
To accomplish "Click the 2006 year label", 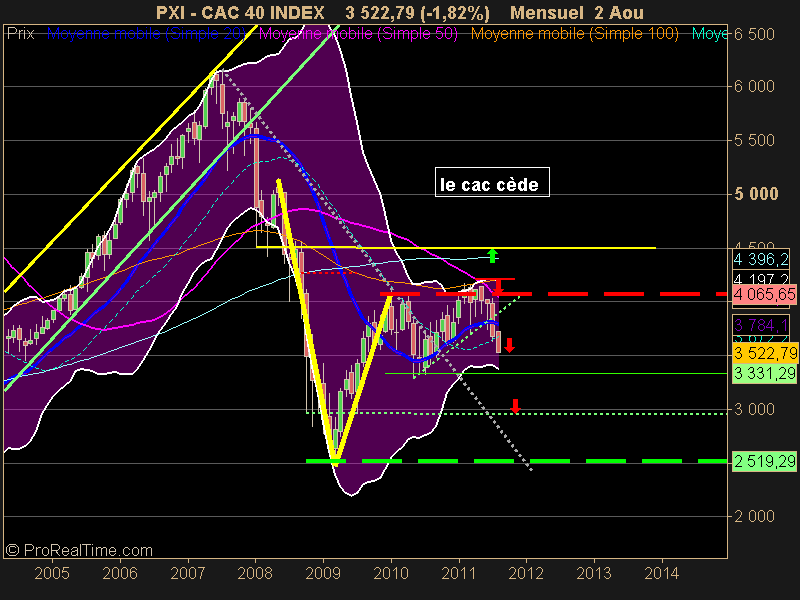I will coord(120,573).
